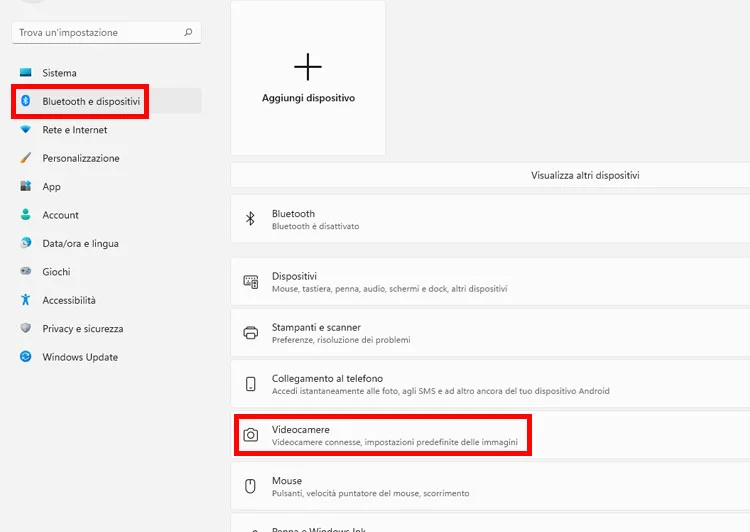Click the printer icon for Stampanti e scanner

251,333
